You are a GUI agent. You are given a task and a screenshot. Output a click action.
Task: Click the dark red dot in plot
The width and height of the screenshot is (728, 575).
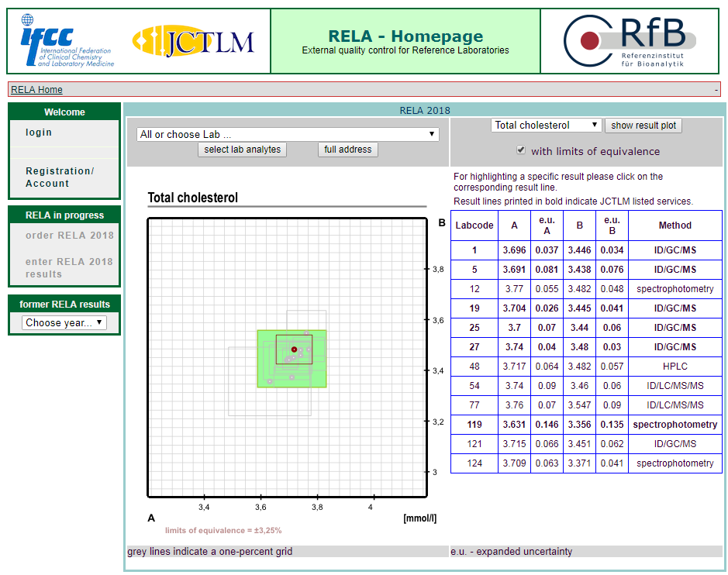click(x=294, y=349)
